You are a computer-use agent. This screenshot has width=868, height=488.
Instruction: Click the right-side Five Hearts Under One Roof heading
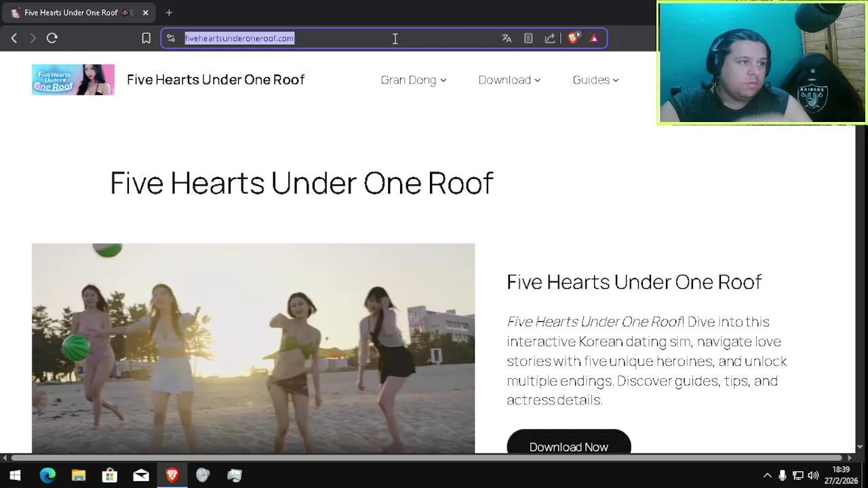634,282
